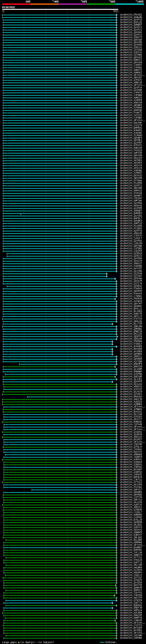
Task: Select hit label UniRef100_Q55245
Action: [131, 339]
